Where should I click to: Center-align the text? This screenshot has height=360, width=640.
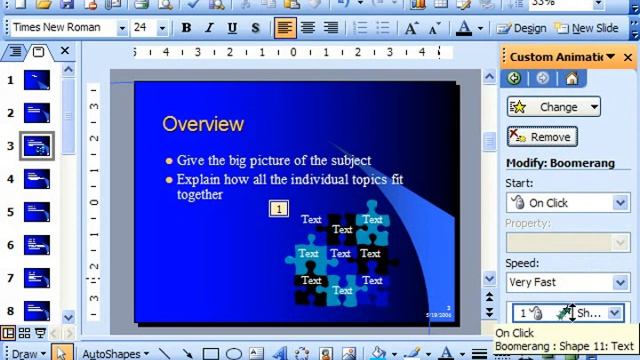pos(308,28)
